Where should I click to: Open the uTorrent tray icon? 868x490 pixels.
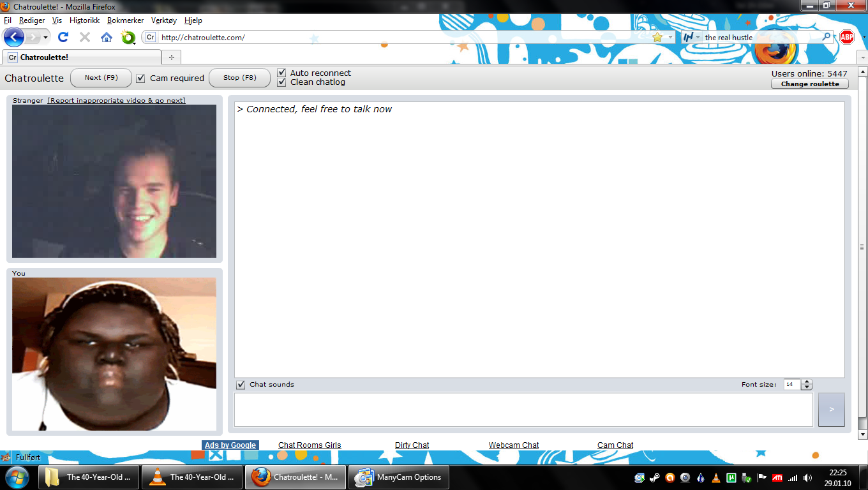pos(731,477)
